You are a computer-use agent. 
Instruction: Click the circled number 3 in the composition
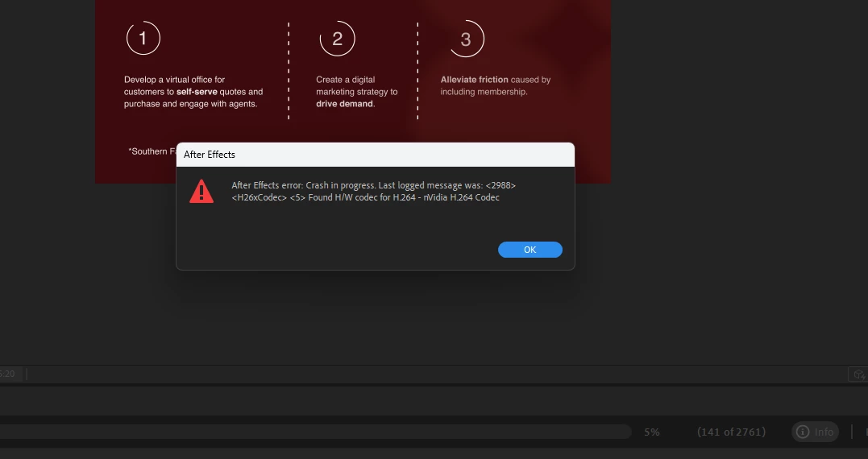point(466,39)
